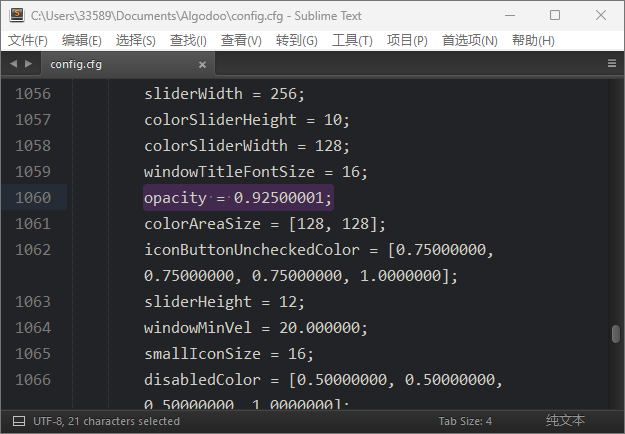Viewport: 625px width, 434px height.
Task: Click on disabledColor text
Action: coord(202,380)
